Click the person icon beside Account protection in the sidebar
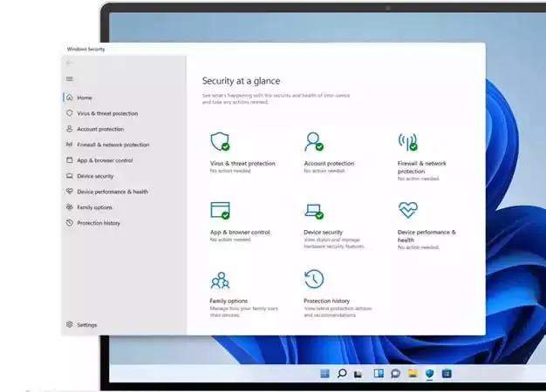This screenshot has height=392, width=546. point(70,129)
